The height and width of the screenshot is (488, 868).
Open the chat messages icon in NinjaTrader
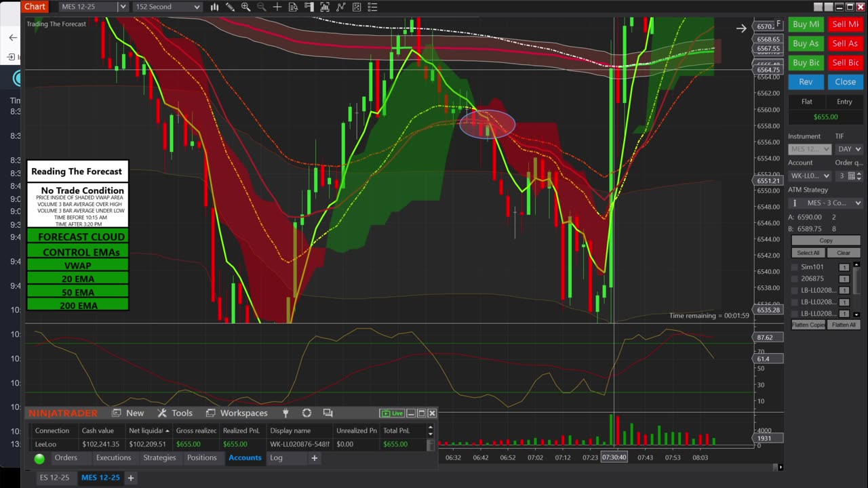pos(328,413)
